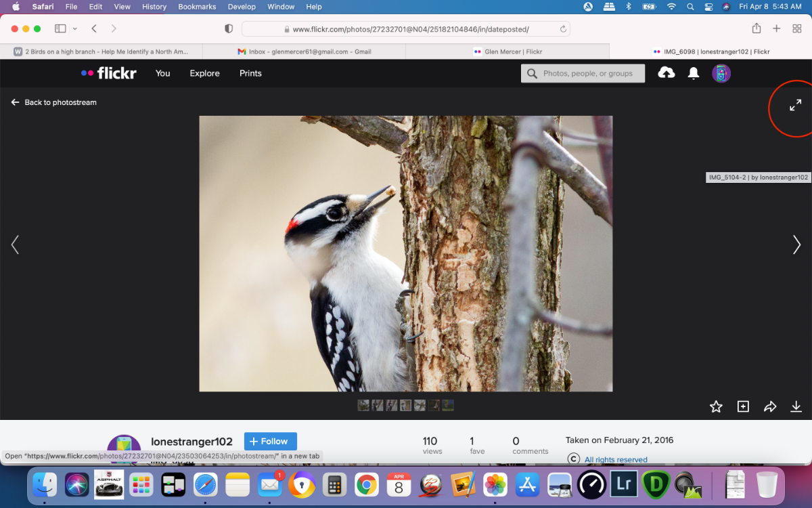Open the View menu
This screenshot has width=812, height=508.
(122, 7)
